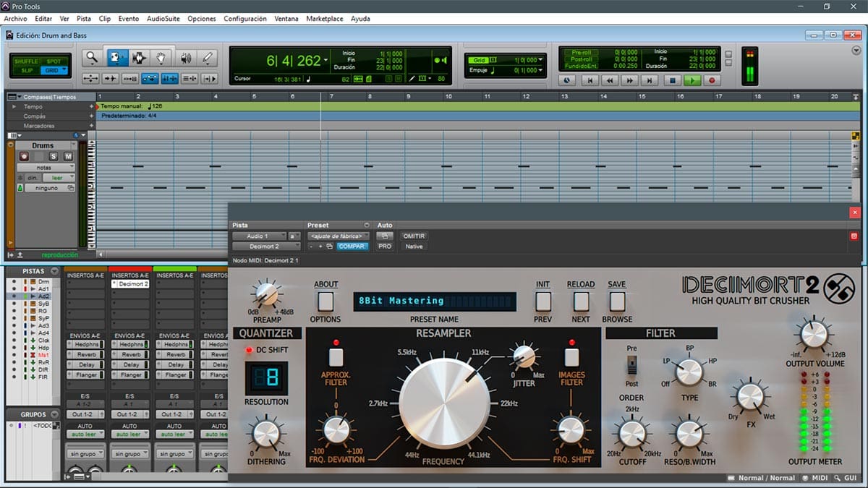Screen dimensions: 868x488
Task: Click the Online sync clock button
Action: pos(567,81)
